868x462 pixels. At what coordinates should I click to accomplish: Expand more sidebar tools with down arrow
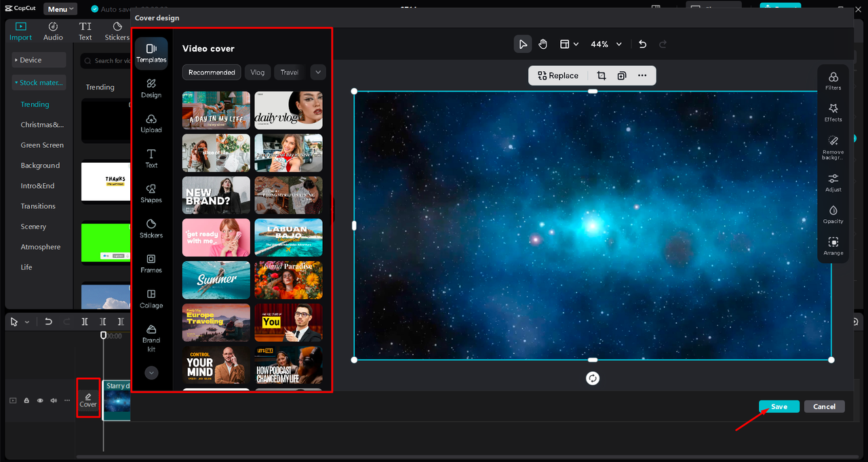pos(151,372)
